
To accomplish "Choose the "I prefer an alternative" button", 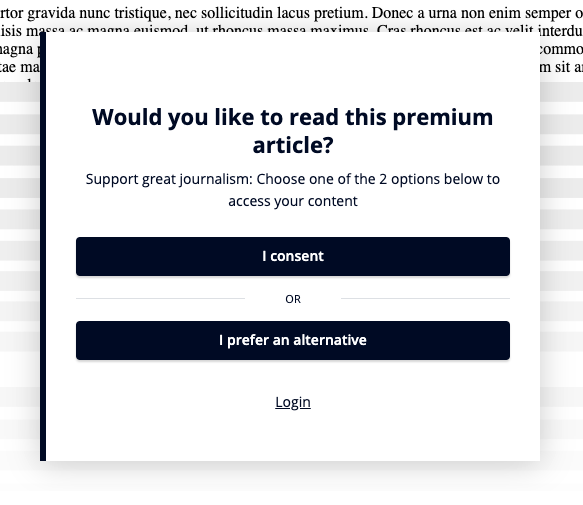I will point(293,340).
